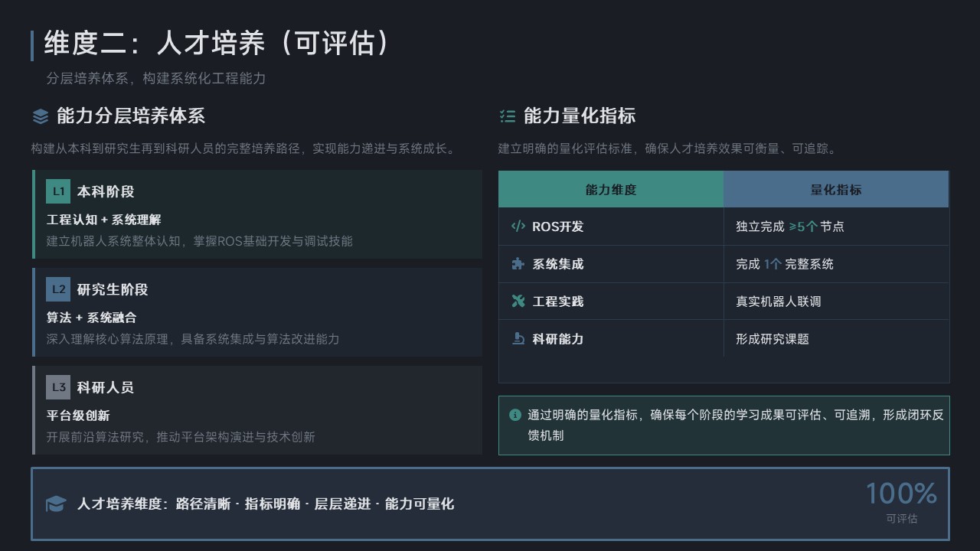
Task: Select the 能力维度 table column header
Action: click(x=611, y=190)
